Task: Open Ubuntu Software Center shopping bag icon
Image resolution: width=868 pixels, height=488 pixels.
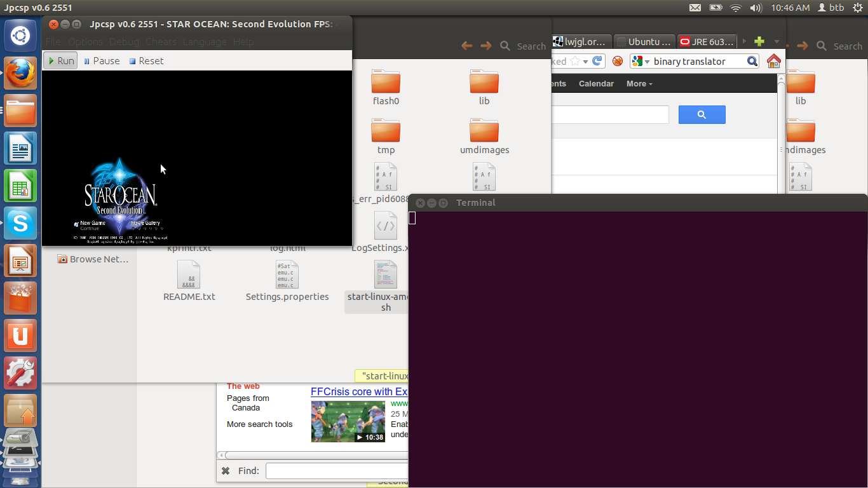Action: click(20, 298)
